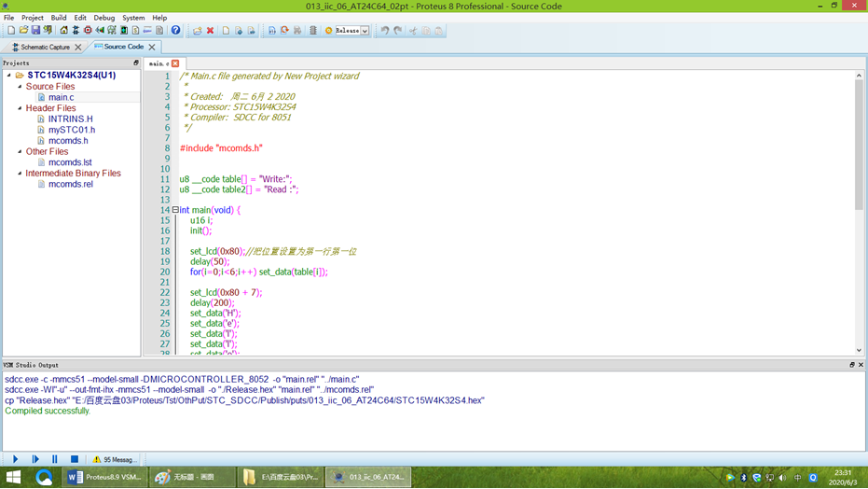Click the Open Project folder icon

tap(23, 31)
